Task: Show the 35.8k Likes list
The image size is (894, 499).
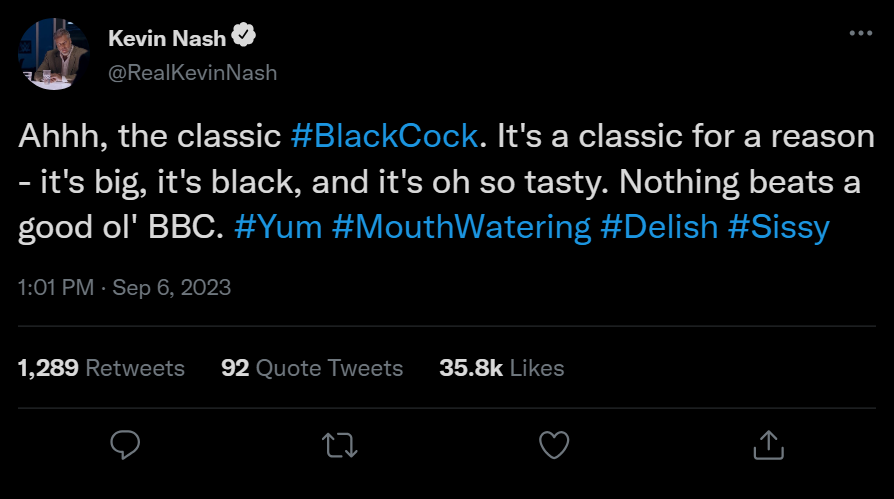Action: (501, 368)
